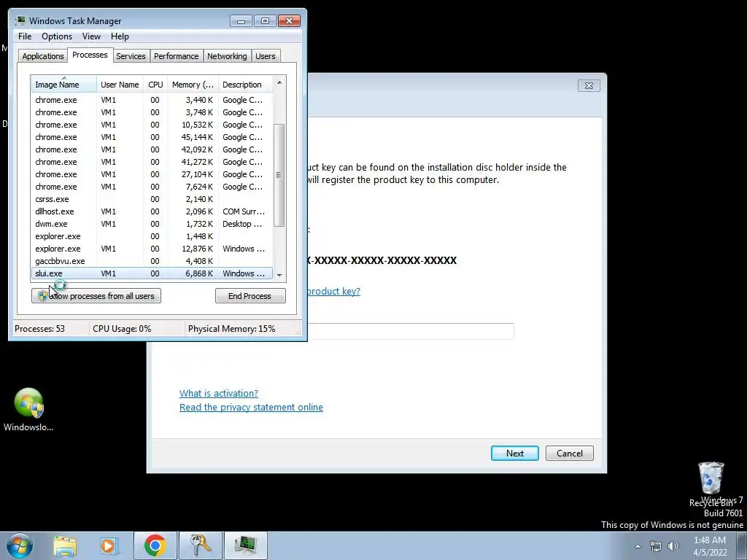Image resolution: width=747 pixels, height=560 pixels.
Task: Click Next in the activation dialog
Action: (x=514, y=454)
